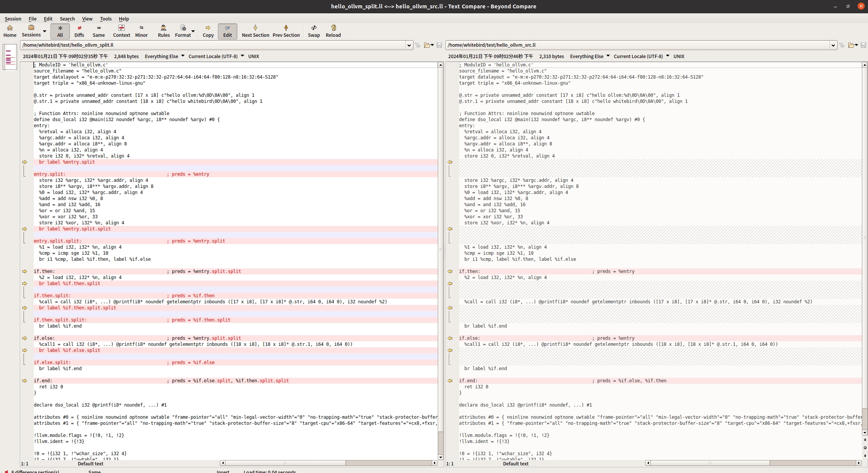Toggle the All display filter
Screen dimensions: 868x473
(x=60, y=31)
